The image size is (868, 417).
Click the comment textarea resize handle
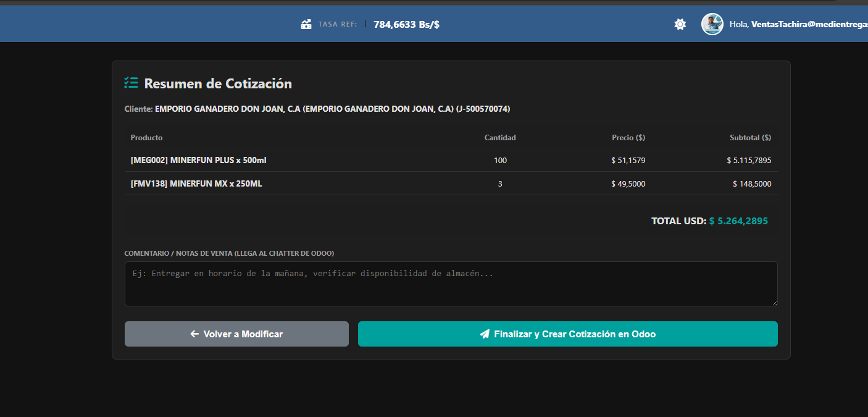[x=774, y=302]
